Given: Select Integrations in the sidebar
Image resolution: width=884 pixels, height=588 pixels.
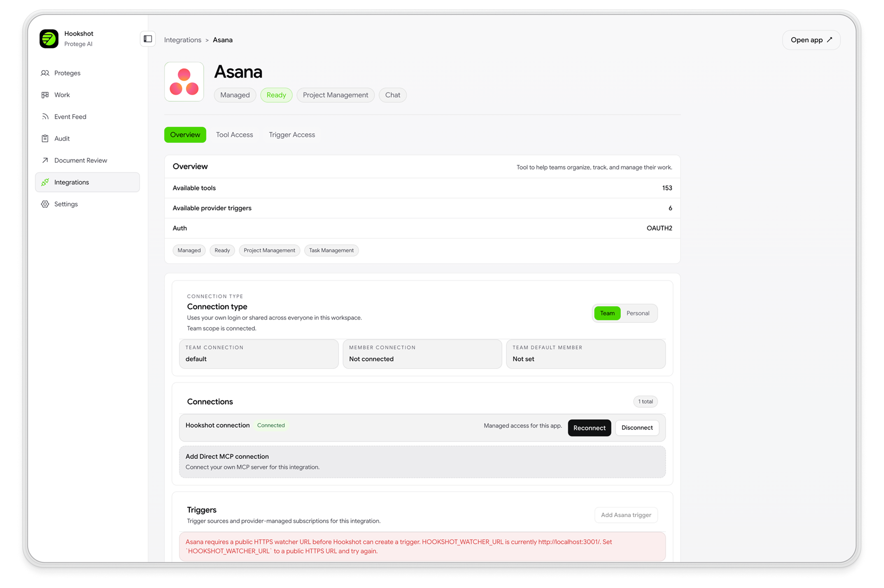Looking at the screenshot, I should pyautogui.click(x=88, y=182).
